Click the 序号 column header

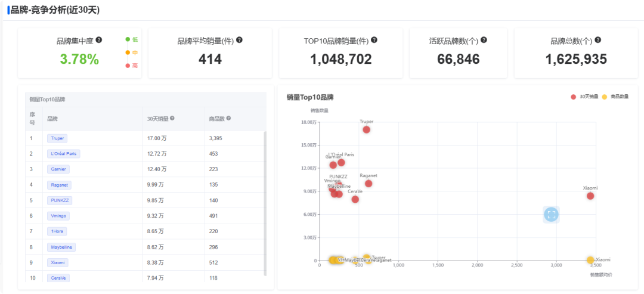(32, 119)
